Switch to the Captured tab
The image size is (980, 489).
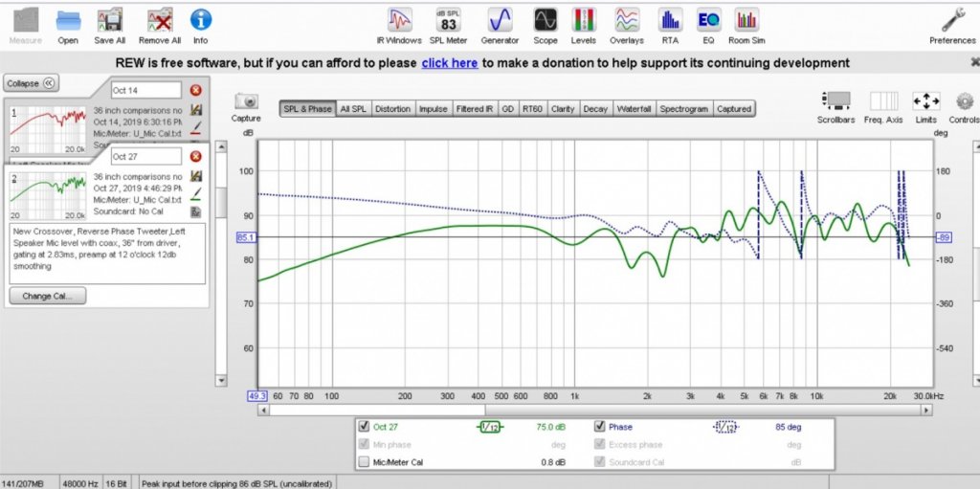click(734, 109)
